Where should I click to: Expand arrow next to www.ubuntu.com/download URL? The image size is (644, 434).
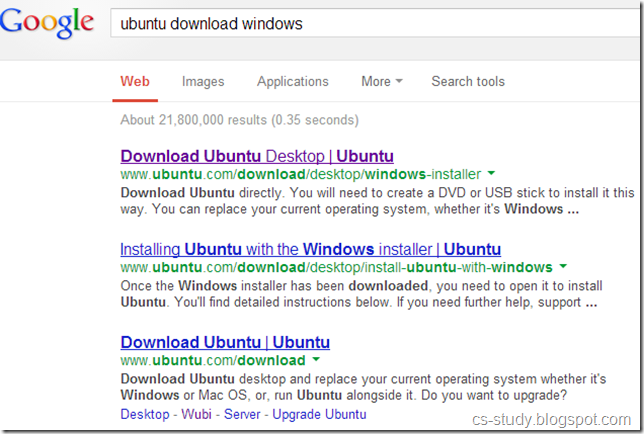316,359
